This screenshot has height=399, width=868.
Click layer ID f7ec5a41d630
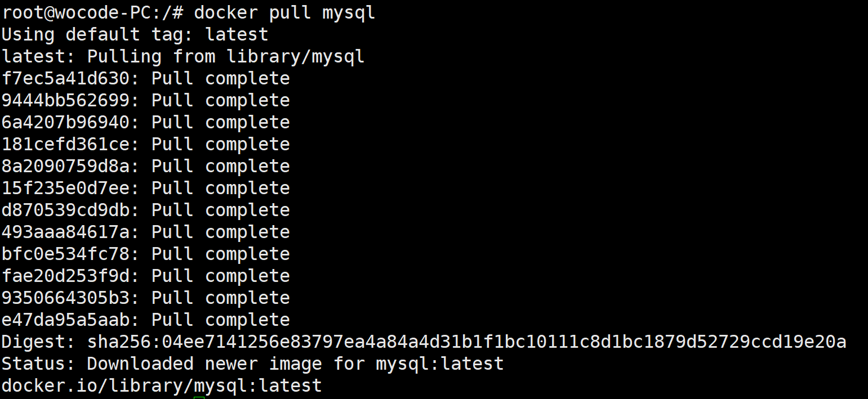[65, 78]
